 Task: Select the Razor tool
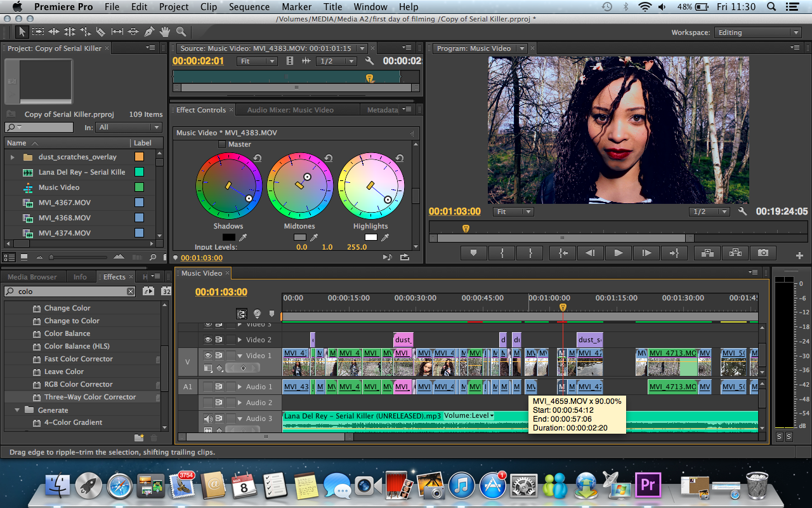[x=101, y=32]
